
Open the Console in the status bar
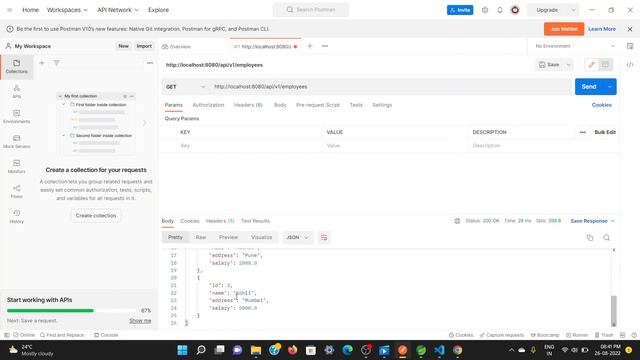point(106,335)
